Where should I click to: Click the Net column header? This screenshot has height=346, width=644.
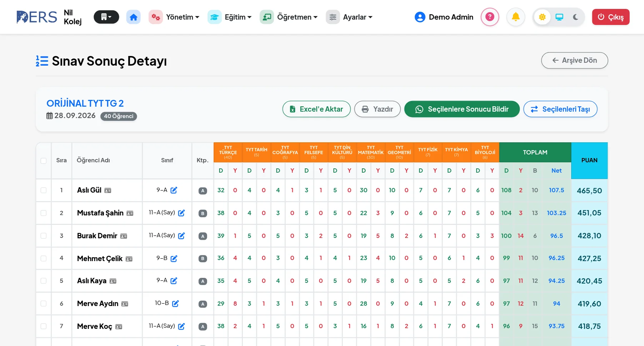pyautogui.click(x=556, y=171)
